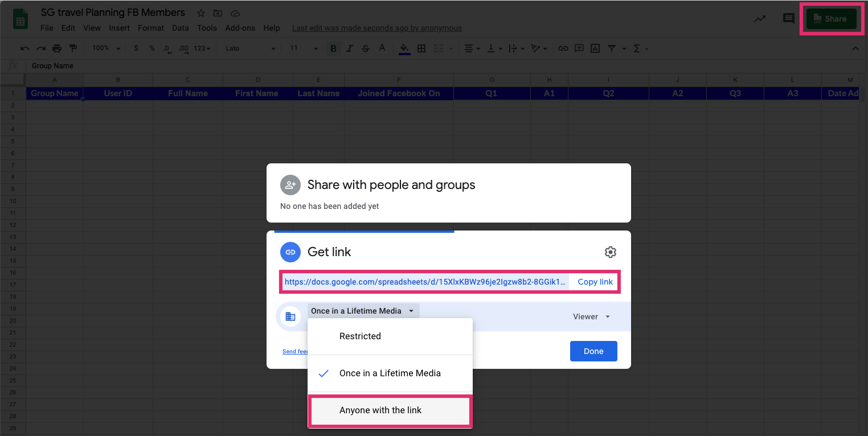Click the cloud document status icon
868x436 pixels.
click(235, 13)
